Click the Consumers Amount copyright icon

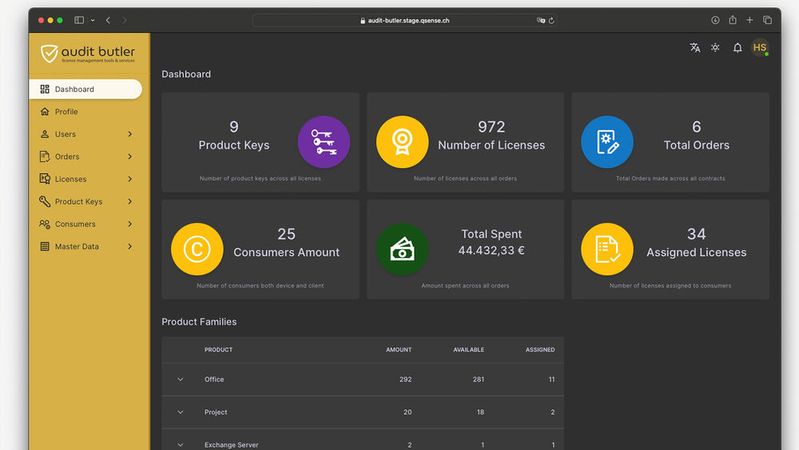click(x=197, y=249)
